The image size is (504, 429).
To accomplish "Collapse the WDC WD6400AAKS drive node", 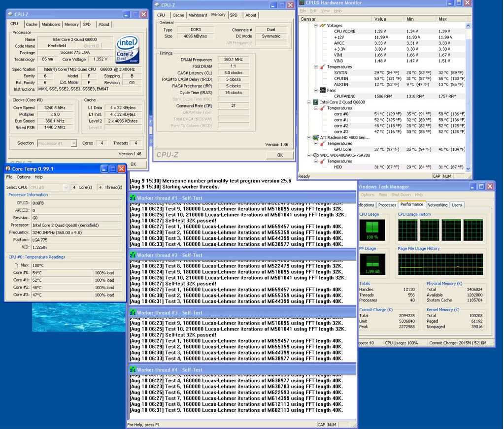I will click(x=309, y=155).
